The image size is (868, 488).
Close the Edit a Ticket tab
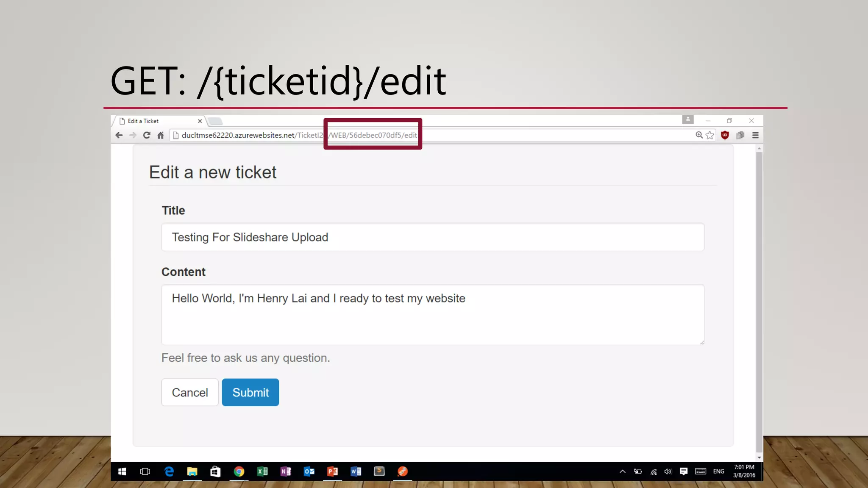tap(200, 121)
